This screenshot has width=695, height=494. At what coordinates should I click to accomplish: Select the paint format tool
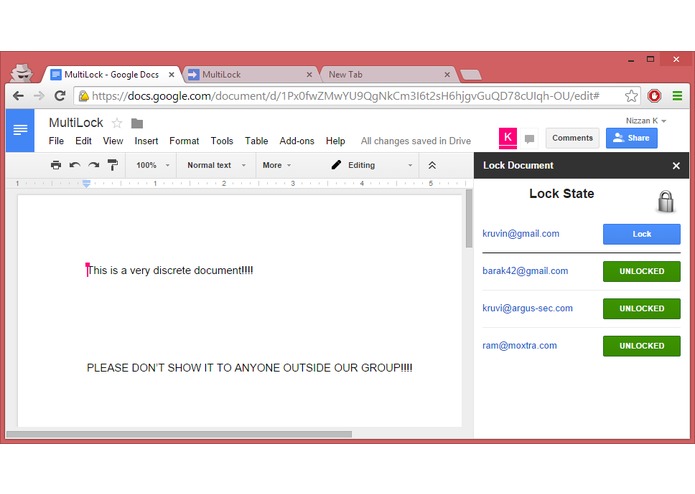coord(113,165)
